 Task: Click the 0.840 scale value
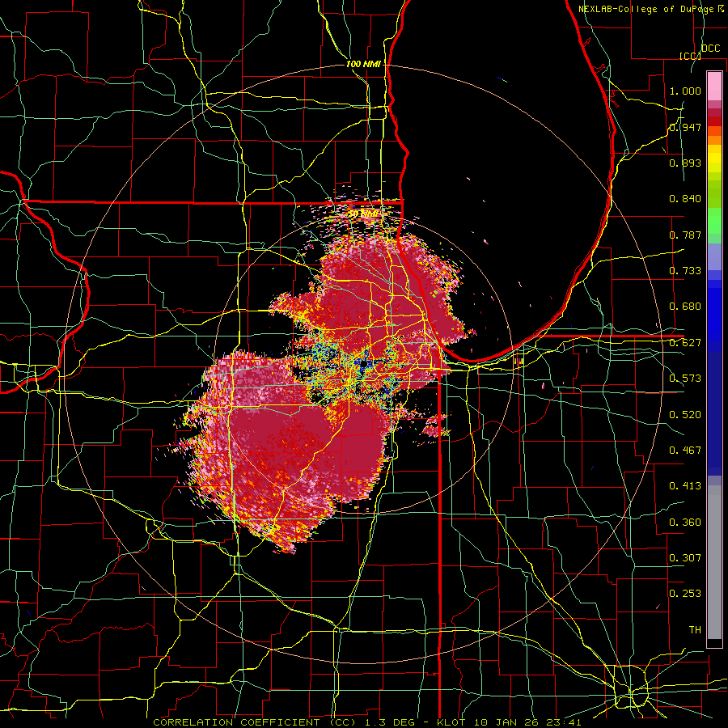coord(685,199)
